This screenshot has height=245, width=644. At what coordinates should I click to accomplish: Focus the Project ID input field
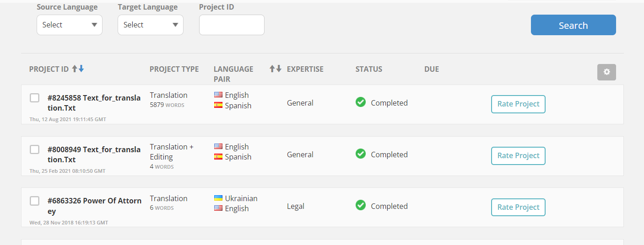click(x=232, y=25)
